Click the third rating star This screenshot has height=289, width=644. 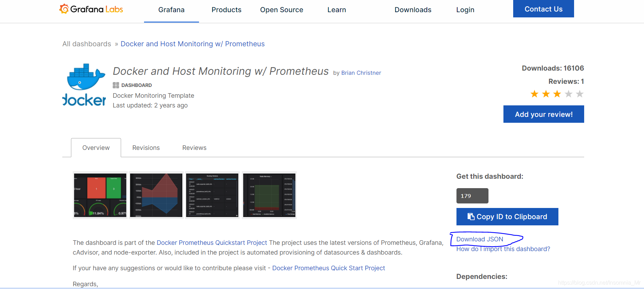(557, 94)
